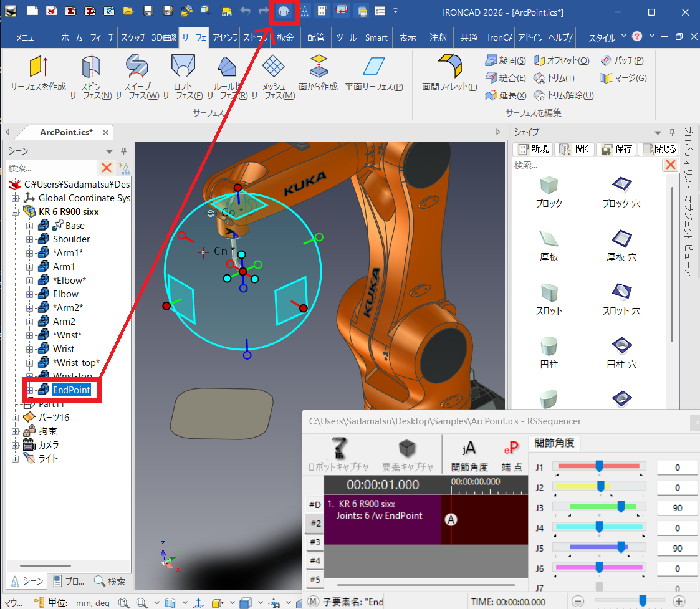Open the 注釈 ribbon tab
Image resolution: width=700 pixels, height=609 pixels.
pos(438,37)
